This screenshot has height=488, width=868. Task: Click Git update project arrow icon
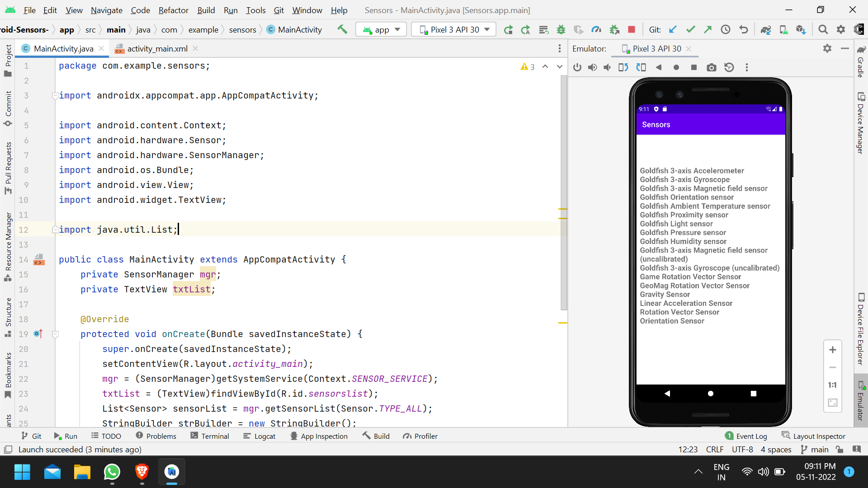point(673,29)
